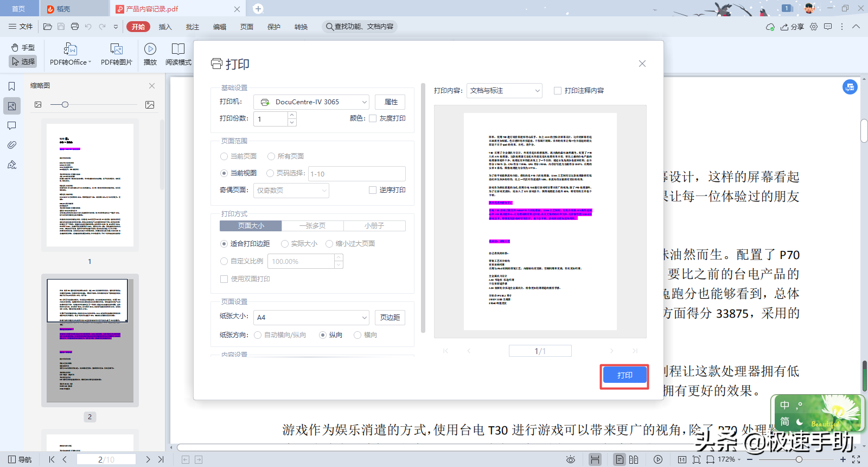Screen dimensions: 868x467
Task: Select 所有页面 radio button
Action: click(x=271, y=156)
